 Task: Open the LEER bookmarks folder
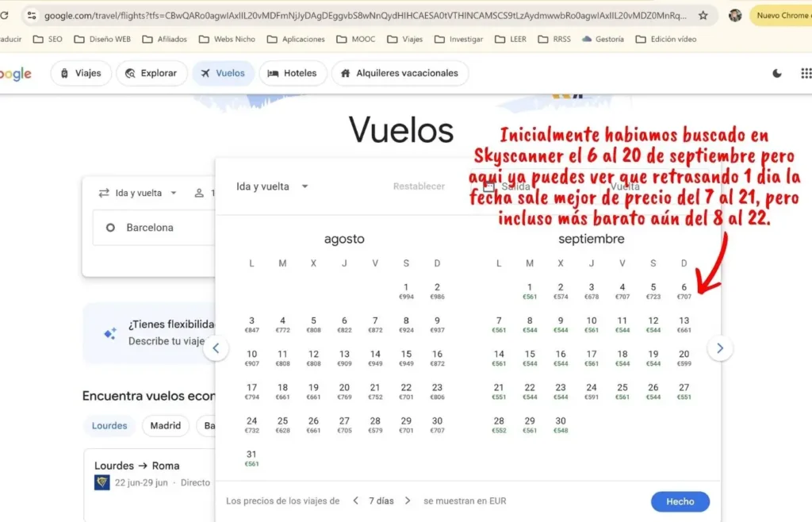tap(511, 40)
